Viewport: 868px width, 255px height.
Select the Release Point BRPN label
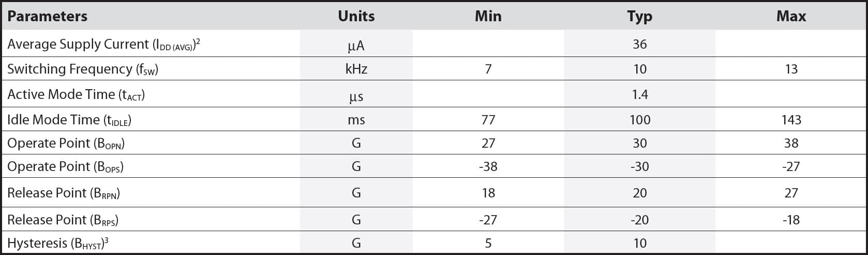[64, 193]
